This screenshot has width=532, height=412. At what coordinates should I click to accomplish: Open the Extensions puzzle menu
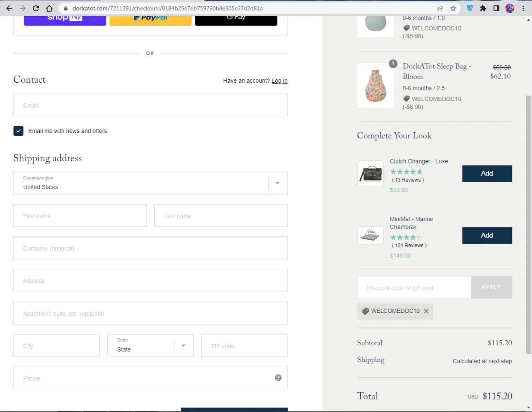[483, 8]
